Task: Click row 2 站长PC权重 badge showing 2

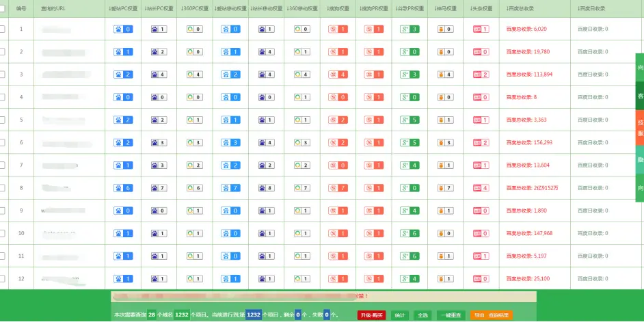Action: click(159, 52)
